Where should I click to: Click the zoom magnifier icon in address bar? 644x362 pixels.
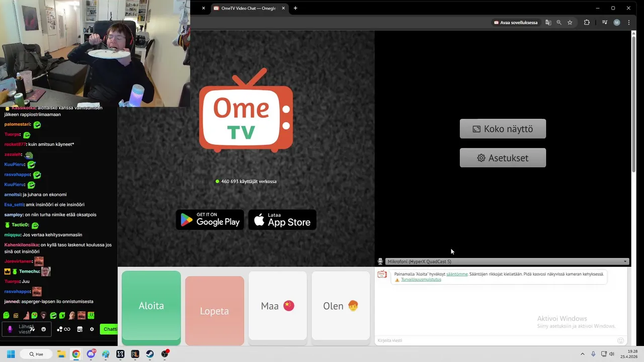pos(559,23)
